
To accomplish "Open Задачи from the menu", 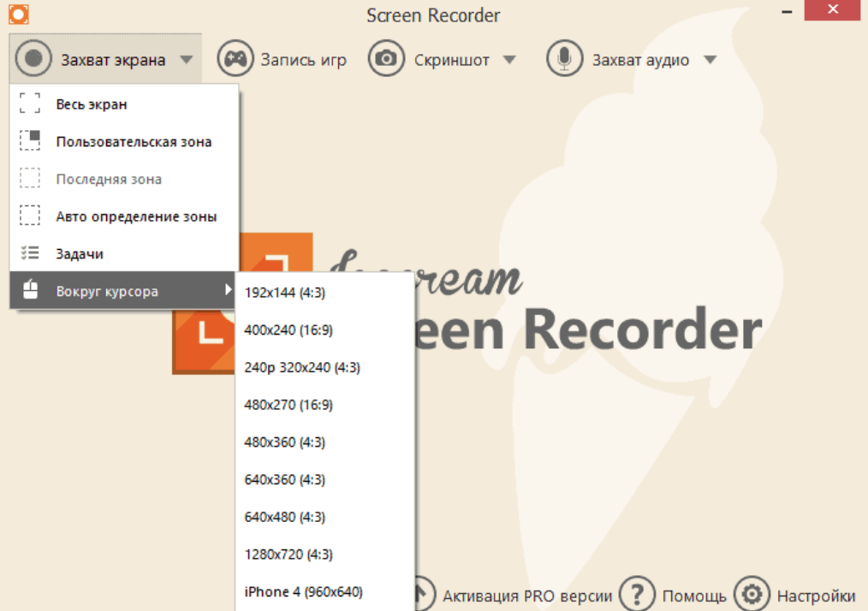I will click(125, 253).
